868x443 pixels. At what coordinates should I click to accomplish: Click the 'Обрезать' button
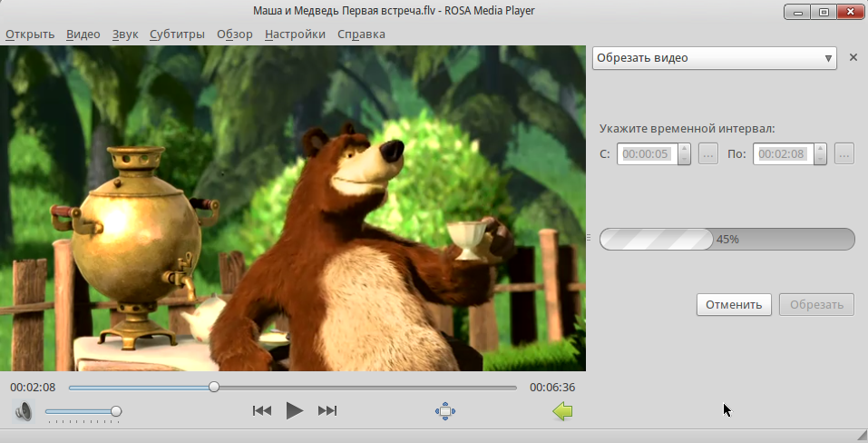pos(816,305)
